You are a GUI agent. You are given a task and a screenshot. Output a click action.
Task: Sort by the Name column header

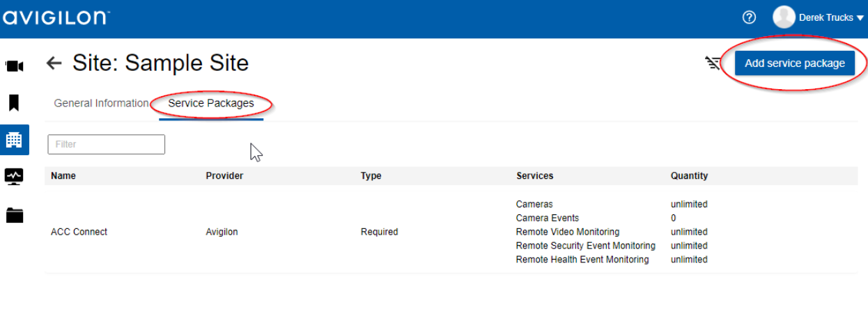63,176
